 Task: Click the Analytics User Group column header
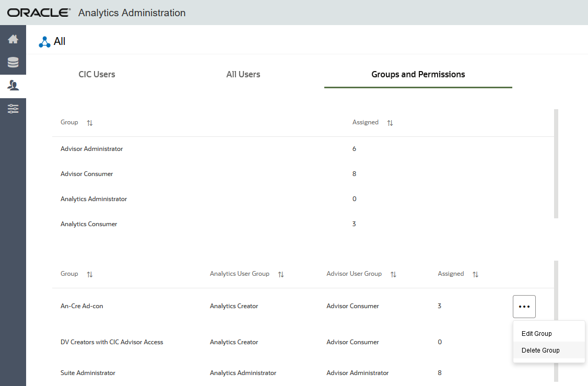(240, 274)
